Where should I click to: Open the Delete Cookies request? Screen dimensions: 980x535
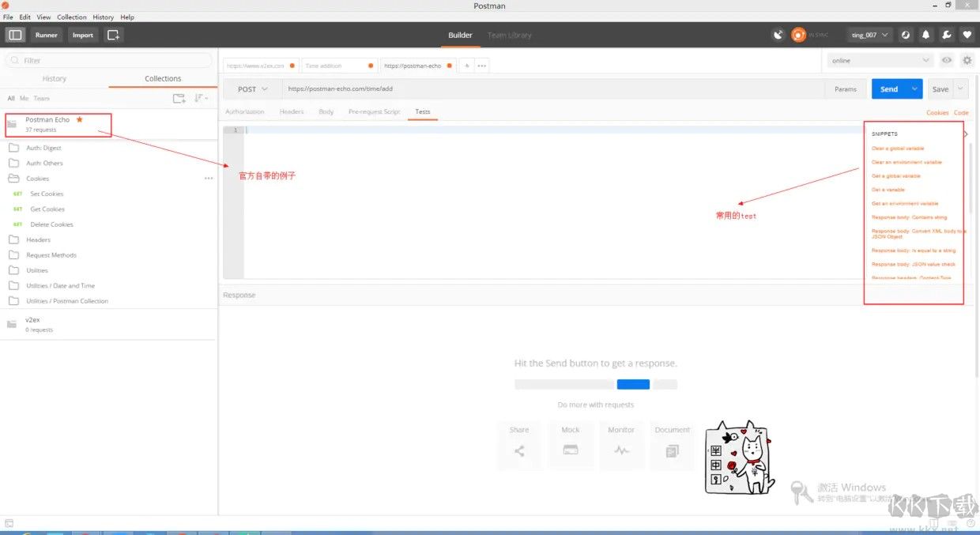pyautogui.click(x=51, y=224)
